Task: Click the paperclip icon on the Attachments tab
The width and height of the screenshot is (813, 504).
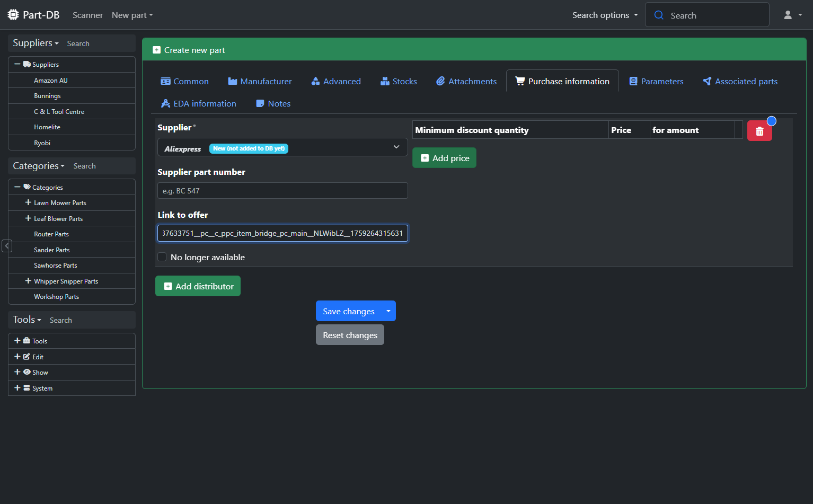Action: (440, 81)
